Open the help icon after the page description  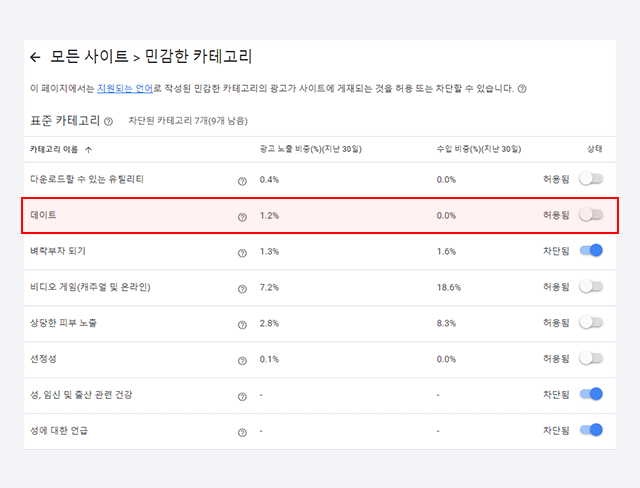click(522, 89)
